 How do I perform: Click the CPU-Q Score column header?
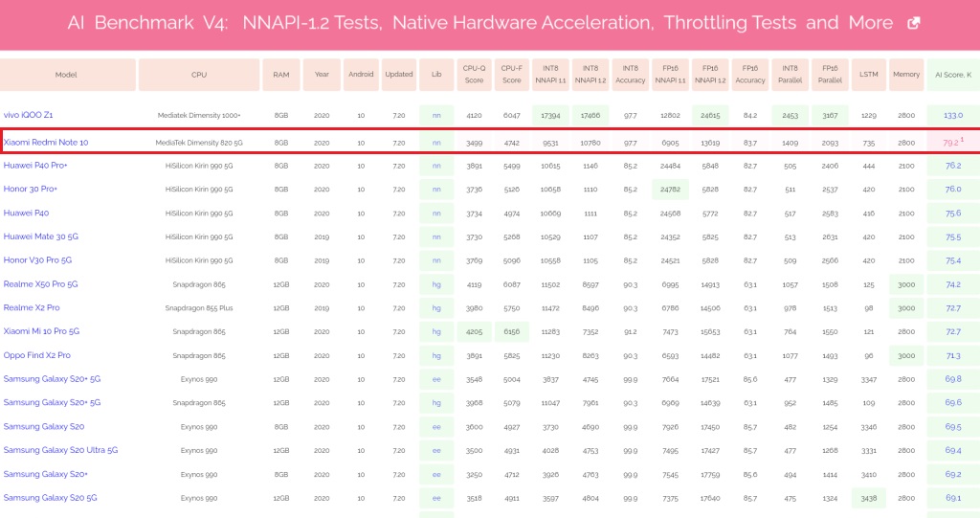[x=474, y=75]
